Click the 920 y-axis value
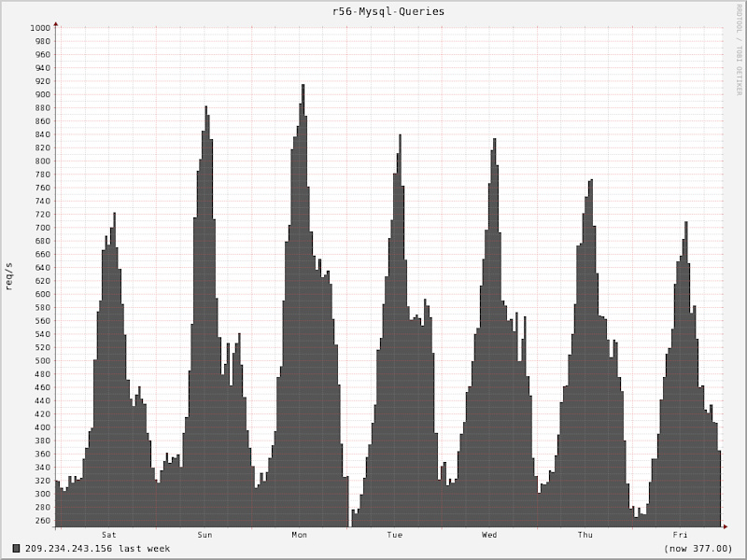This screenshot has height=560, width=747. pyautogui.click(x=42, y=81)
